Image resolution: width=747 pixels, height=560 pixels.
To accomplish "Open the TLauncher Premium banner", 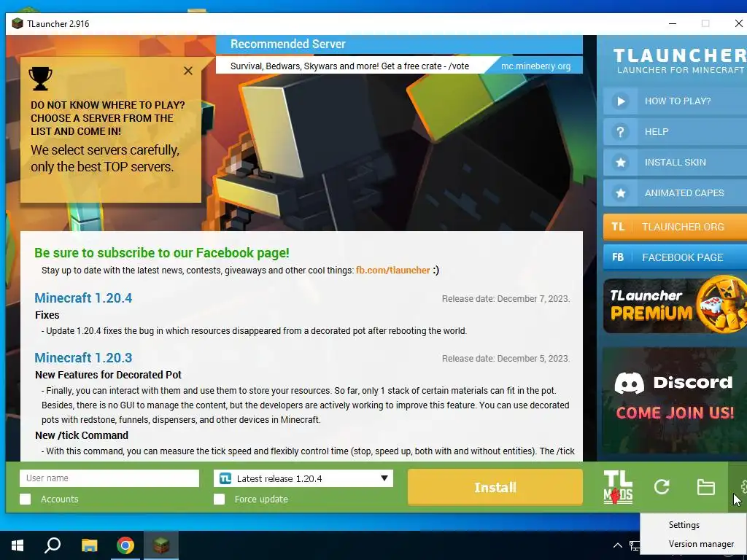I will pyautogui.click(x=675, y=306).
